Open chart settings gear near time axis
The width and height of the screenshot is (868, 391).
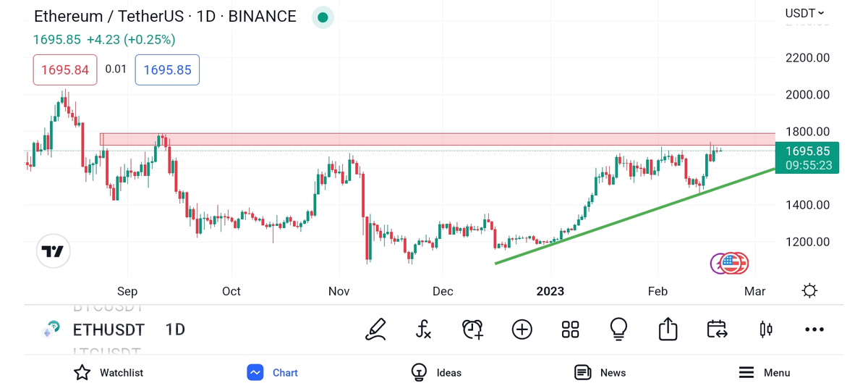pos(809,291)
